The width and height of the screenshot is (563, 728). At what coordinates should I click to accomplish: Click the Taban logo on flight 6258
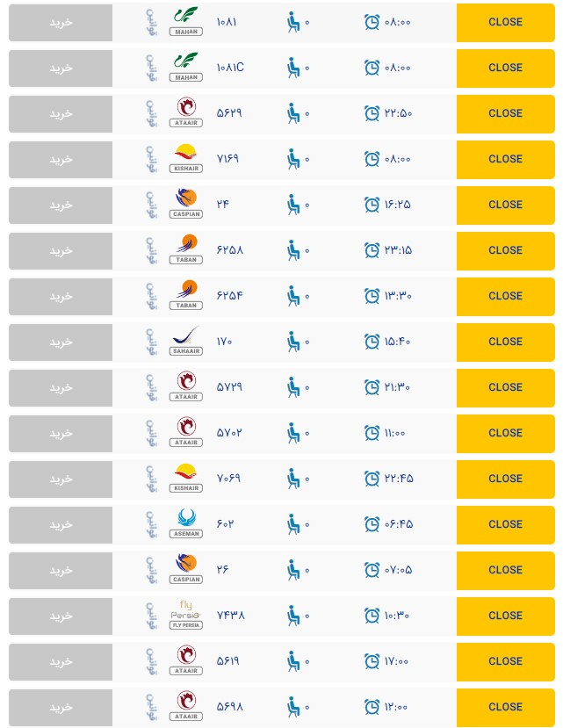coord(186,249)
